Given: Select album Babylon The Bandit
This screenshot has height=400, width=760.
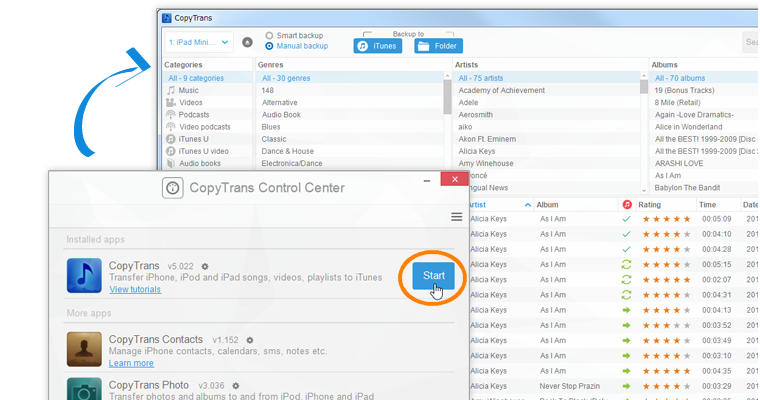Looking at the screenshot, I should click(687, 187).
